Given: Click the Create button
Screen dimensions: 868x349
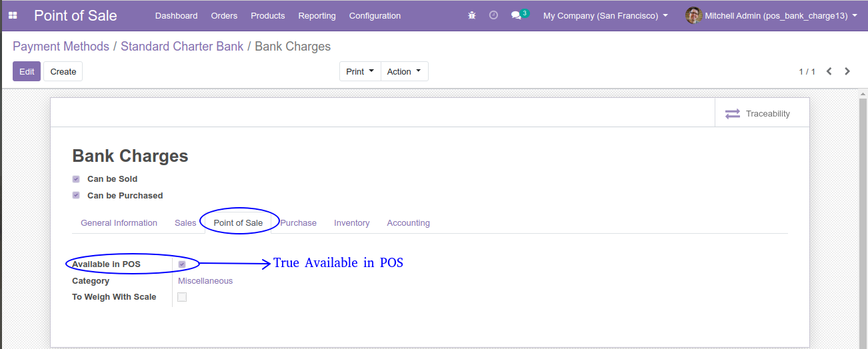Looking at the screenshot, I should coord(63,72).
